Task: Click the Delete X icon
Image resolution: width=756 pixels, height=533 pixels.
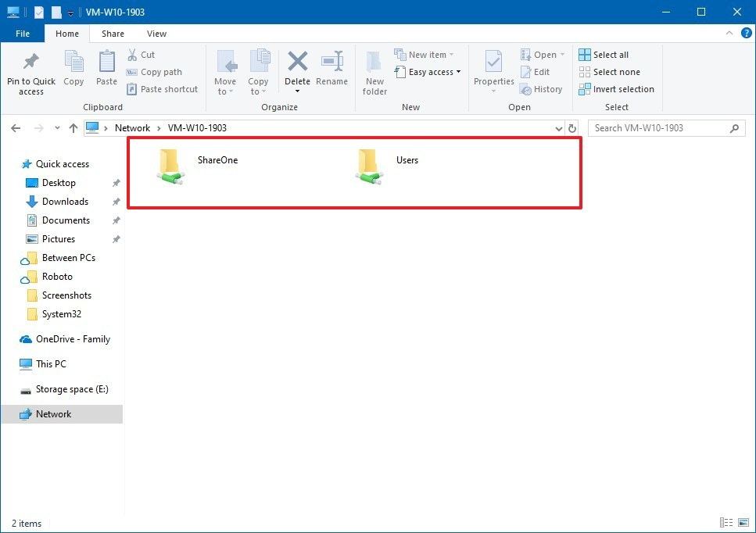Action: coord(298,61)
